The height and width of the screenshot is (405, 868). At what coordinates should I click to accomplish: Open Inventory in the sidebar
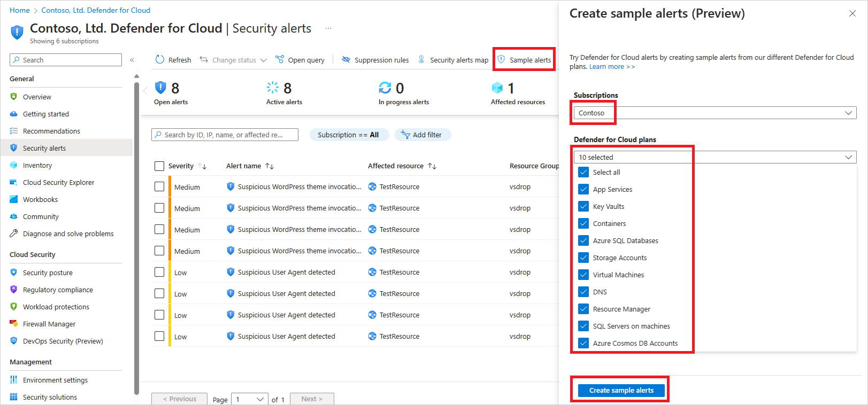tap(37, 165)
